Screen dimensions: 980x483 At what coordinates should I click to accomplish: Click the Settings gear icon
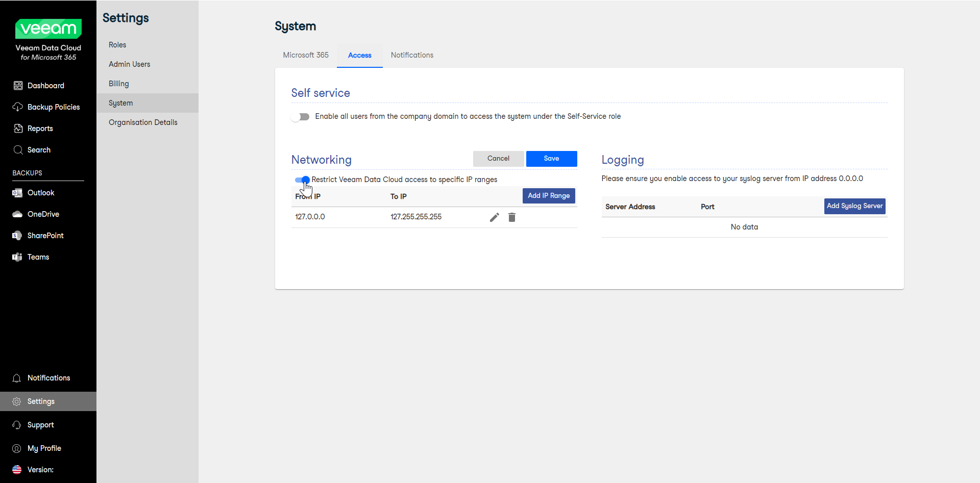coord(17,401)
